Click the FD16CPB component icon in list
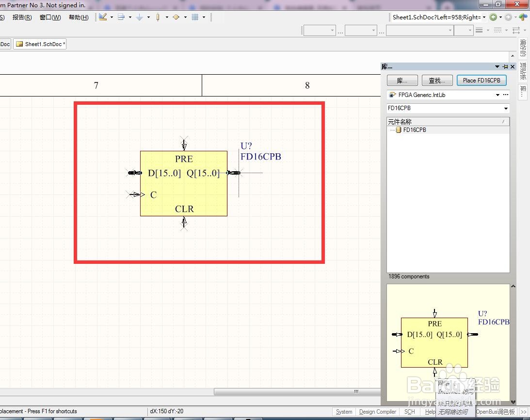Viewport: 530px width, 420px height. click(x=399, y=130)
